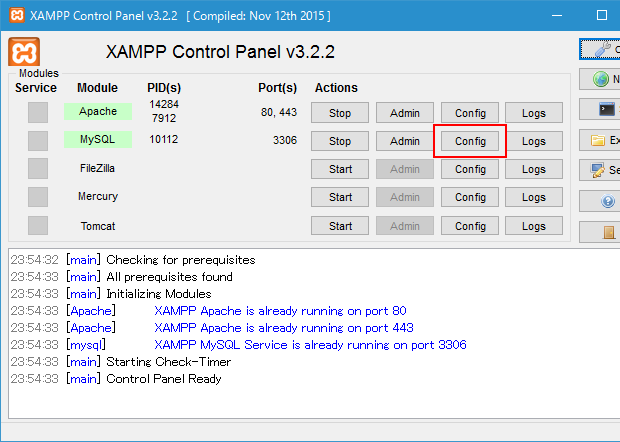
Task: Click the green MySQL module label
Action: [98, 140]
